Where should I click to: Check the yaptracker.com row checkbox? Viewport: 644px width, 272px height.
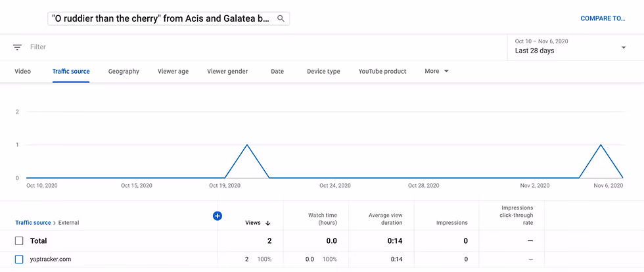19,260
